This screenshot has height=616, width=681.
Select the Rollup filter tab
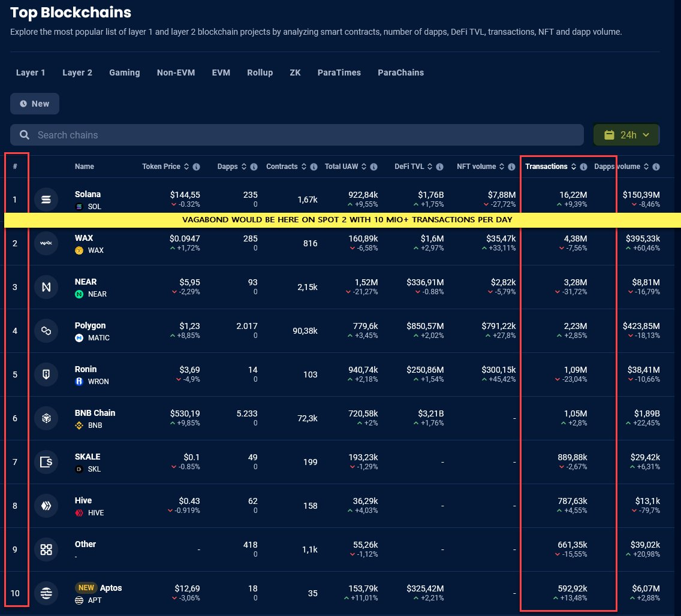260,73
